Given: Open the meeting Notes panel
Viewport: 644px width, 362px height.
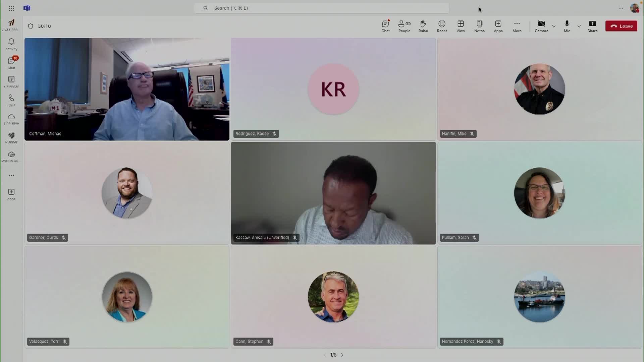Looking at the screenshot, I should tap(479, 26).
